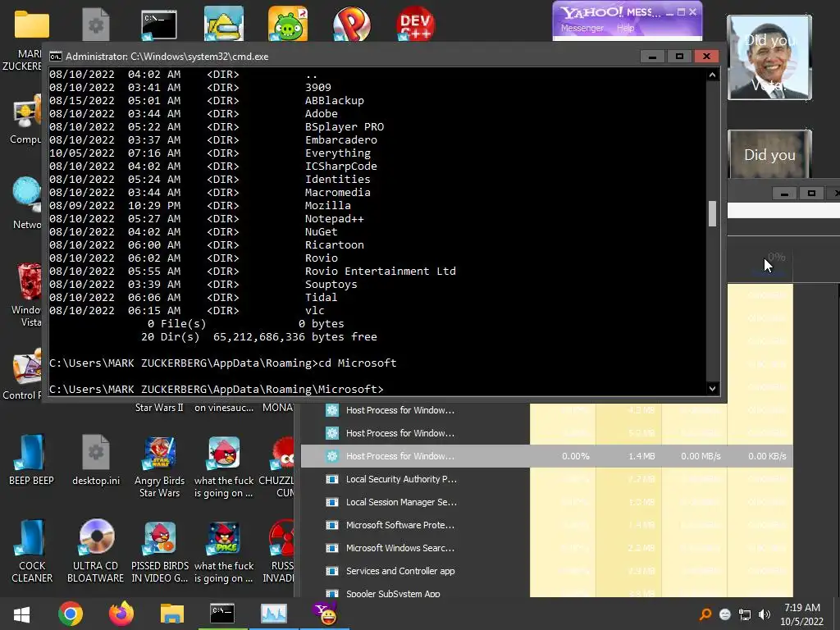
Task: Click the Obama photo thumbnail widget
Action: click(769, 57)
